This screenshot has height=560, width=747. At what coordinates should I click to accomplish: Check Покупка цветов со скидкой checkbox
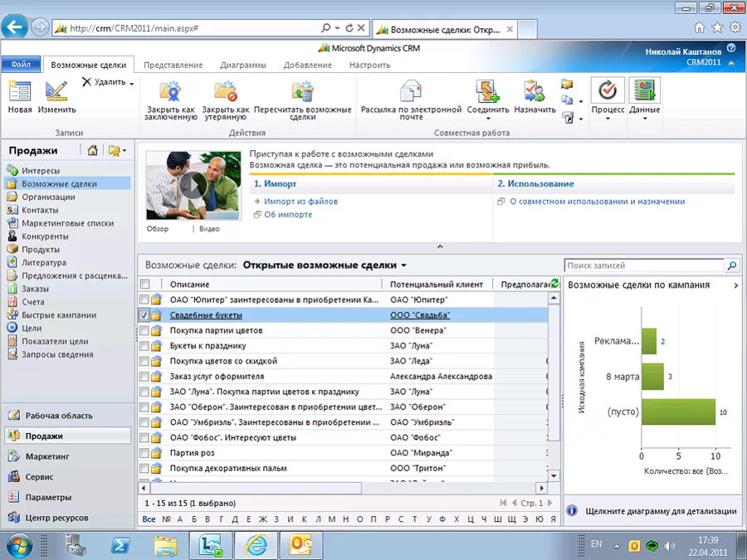tap(144, 361)
